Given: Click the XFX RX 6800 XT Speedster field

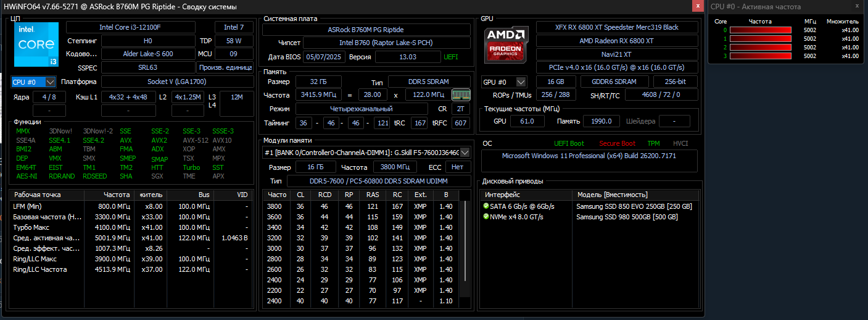Looking at the screenshot, I should pyautogui.click(x=617, y=27).
